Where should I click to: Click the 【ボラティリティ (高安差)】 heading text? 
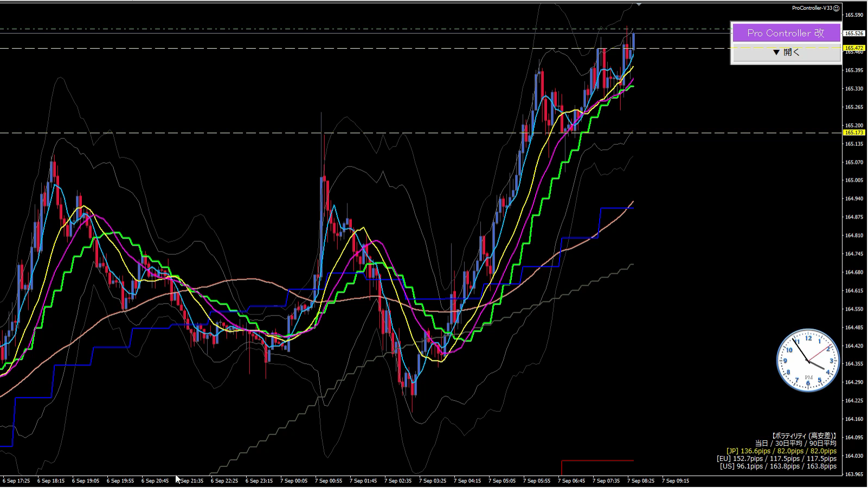coord(803,436)
